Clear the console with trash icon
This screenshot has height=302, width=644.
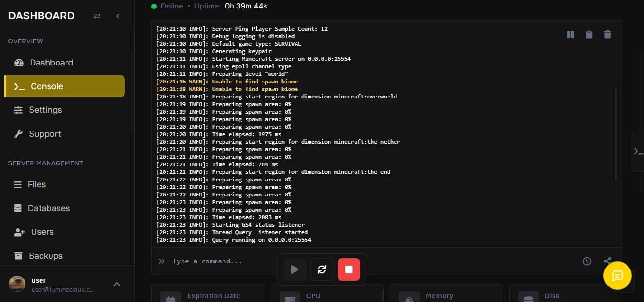(x=608, y=34)
